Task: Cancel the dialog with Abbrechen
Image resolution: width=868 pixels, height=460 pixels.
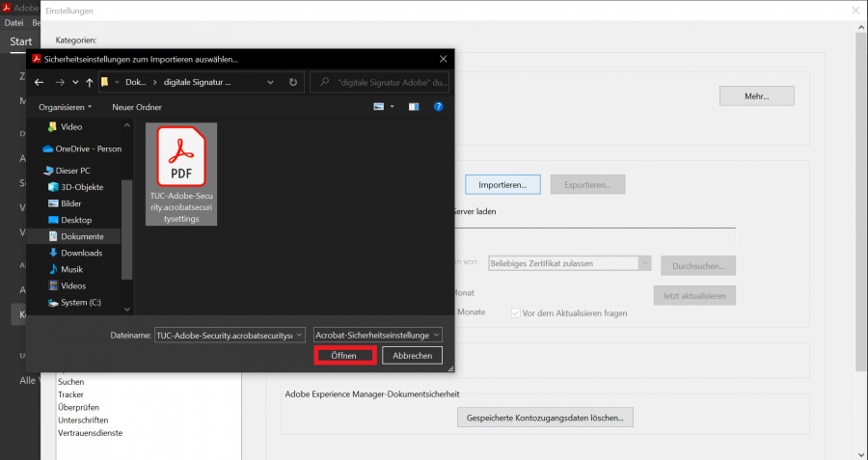Action: pyautogui.click(x=413, y=356)
